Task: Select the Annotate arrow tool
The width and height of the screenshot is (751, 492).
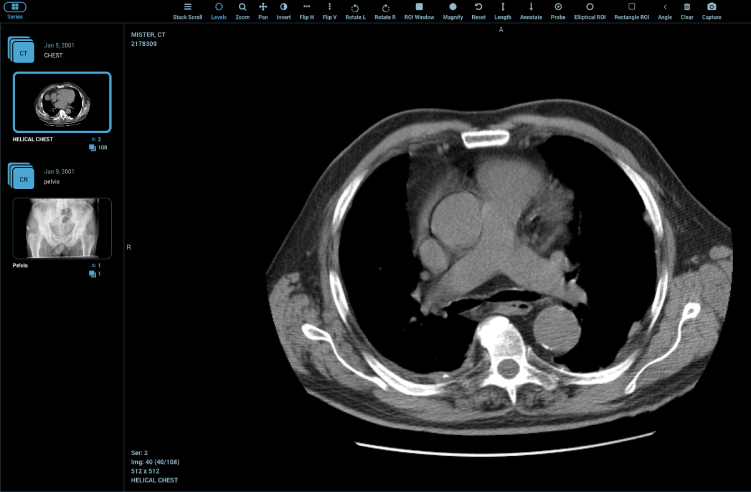Action: [x=531, y=10]
